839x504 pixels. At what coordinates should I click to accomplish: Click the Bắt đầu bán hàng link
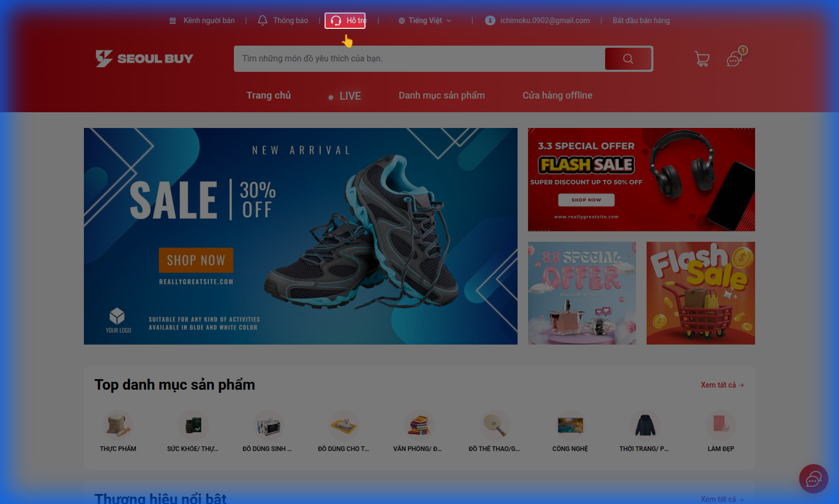[641, 20]
